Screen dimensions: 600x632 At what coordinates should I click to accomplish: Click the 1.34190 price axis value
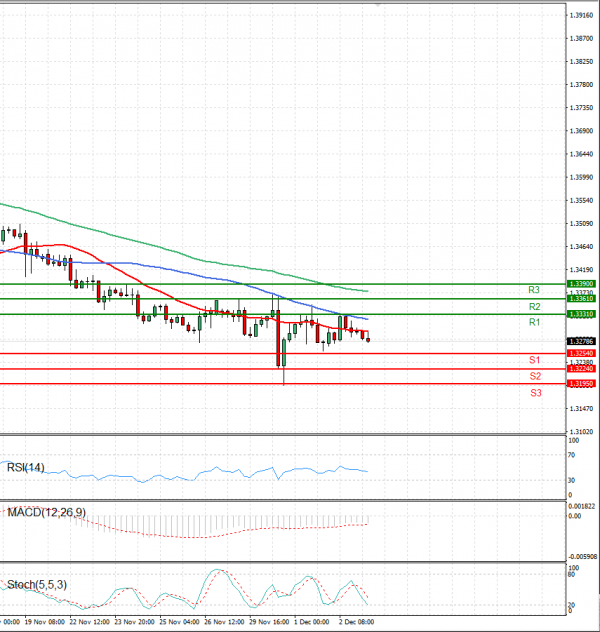(581, 270)
